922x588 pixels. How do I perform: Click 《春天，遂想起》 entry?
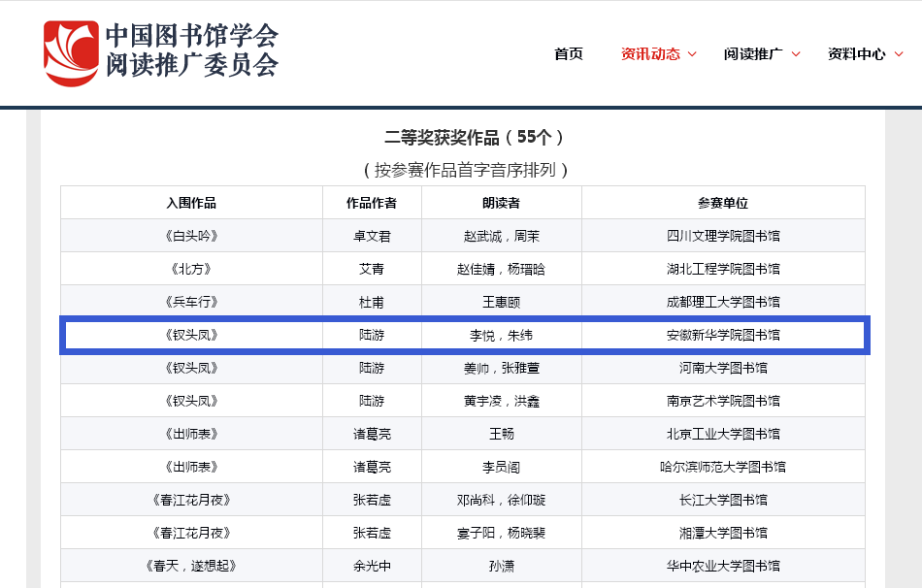coord(191,566)
